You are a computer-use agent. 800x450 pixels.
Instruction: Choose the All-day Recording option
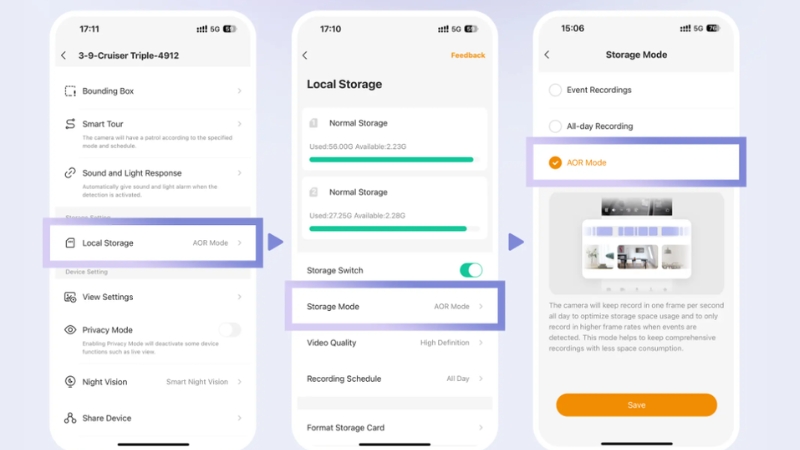coord(555,126)
